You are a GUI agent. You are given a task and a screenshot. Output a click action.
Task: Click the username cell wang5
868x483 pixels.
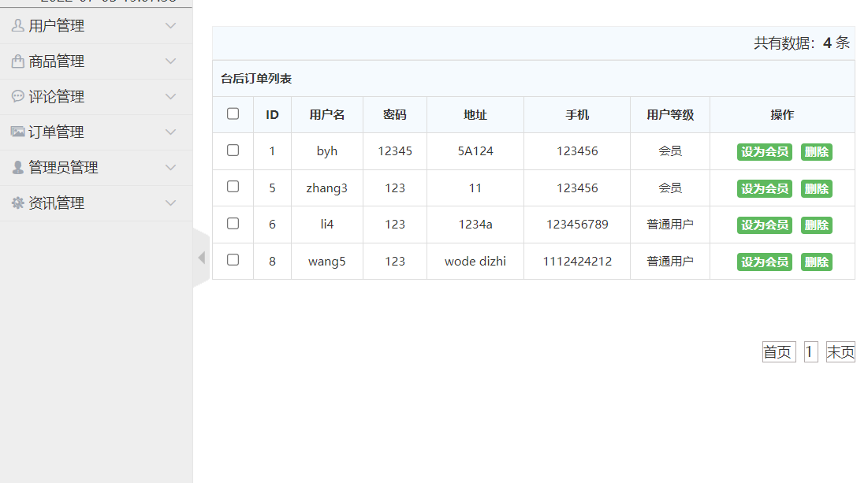coord(327,261)
